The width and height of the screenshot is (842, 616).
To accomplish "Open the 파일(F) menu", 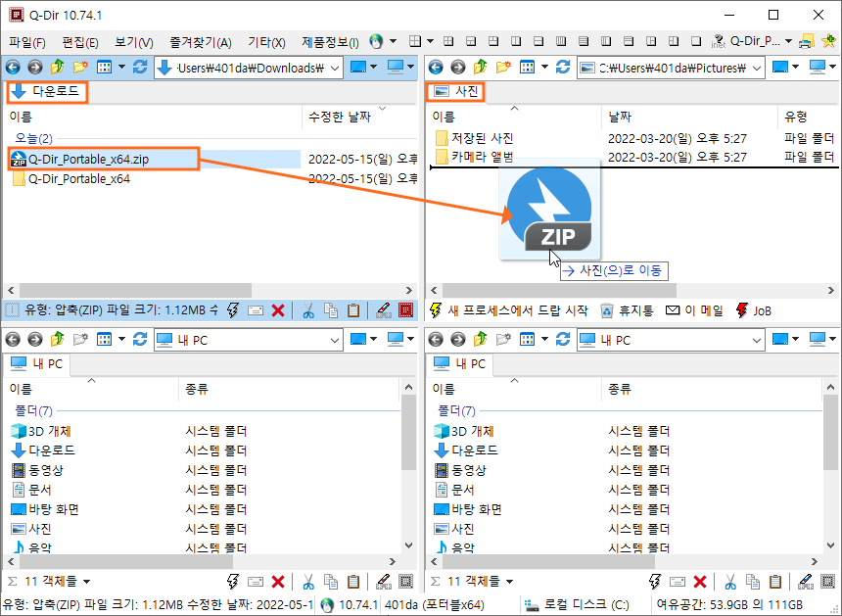I will click(x=27, y=42).
